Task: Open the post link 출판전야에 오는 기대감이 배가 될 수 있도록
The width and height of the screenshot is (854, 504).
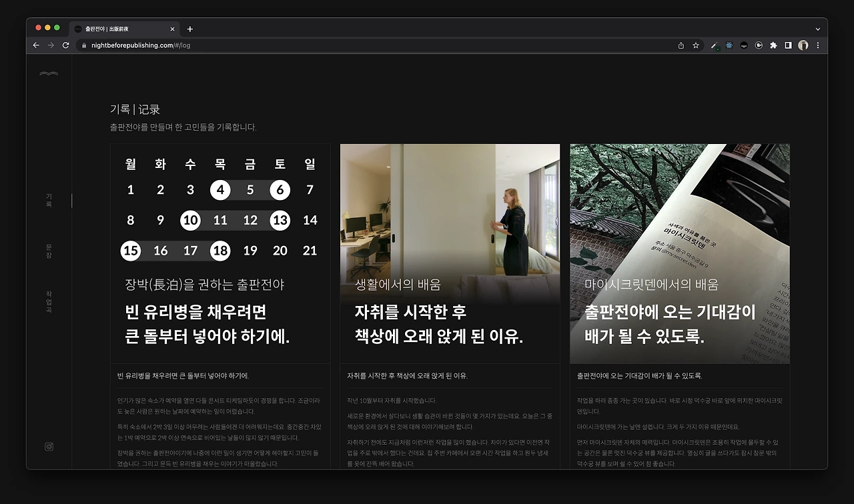Action: point(640,376)
